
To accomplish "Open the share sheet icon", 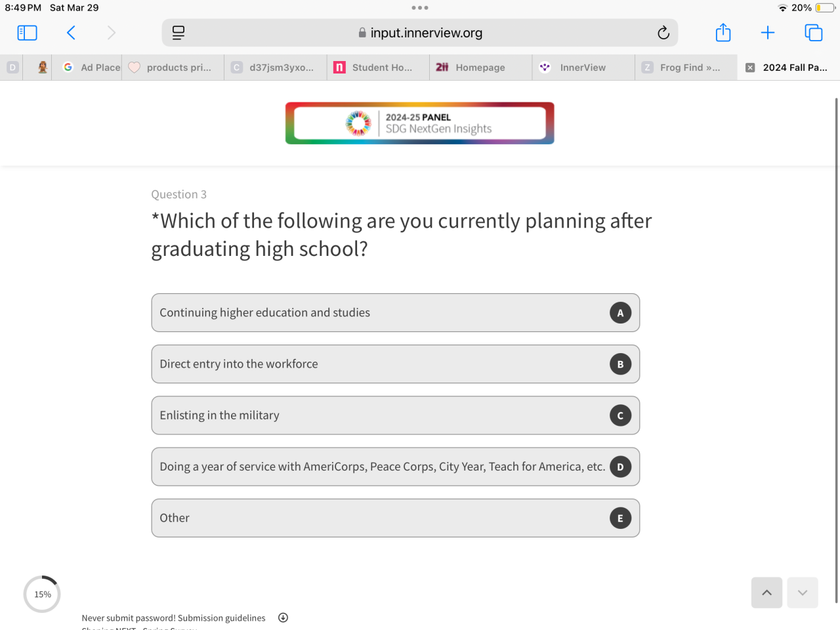I will 723,33.
